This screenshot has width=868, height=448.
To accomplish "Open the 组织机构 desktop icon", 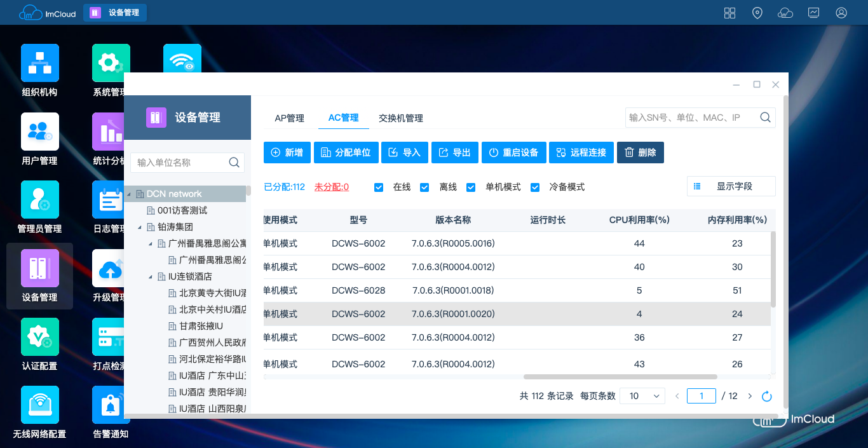I will pos(39,64).
